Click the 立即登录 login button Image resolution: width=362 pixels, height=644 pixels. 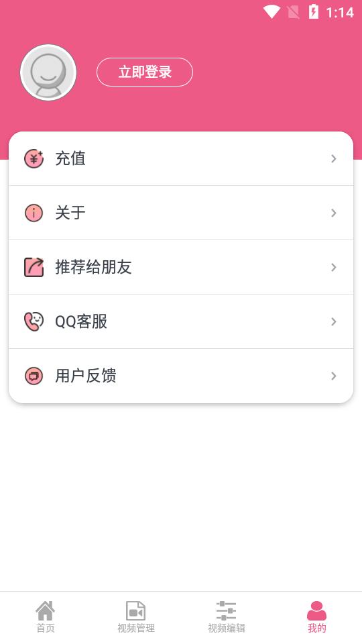[x=145, y=72]
